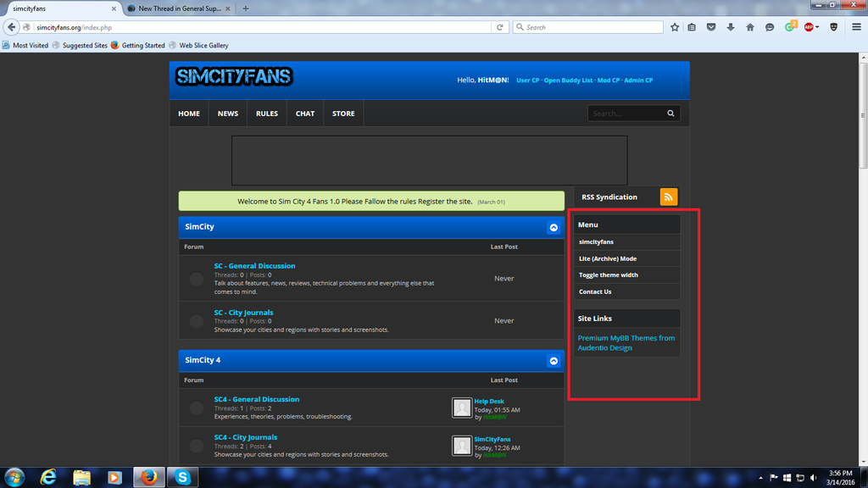The image size is (868, 488).
Task: Open the Admin CP link
Action: coord(638,80)
